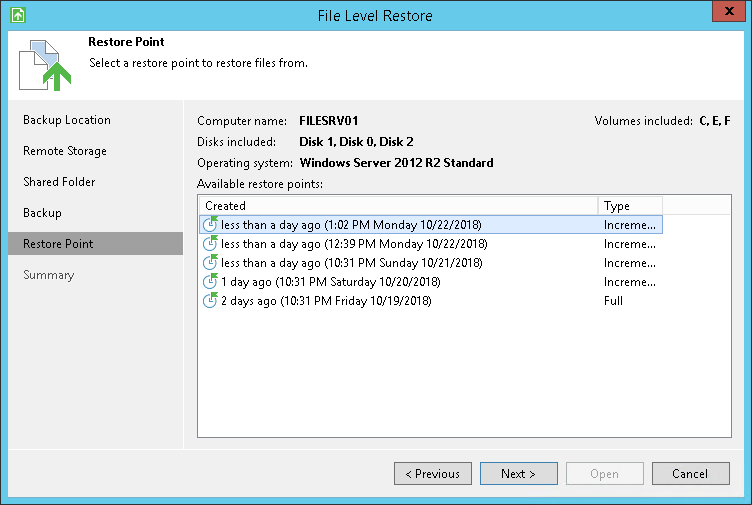This screenshot has width=752, height=505.
Task: Click restore point icon for Saturday 10/20/2018
Action: tap(210, 281)
